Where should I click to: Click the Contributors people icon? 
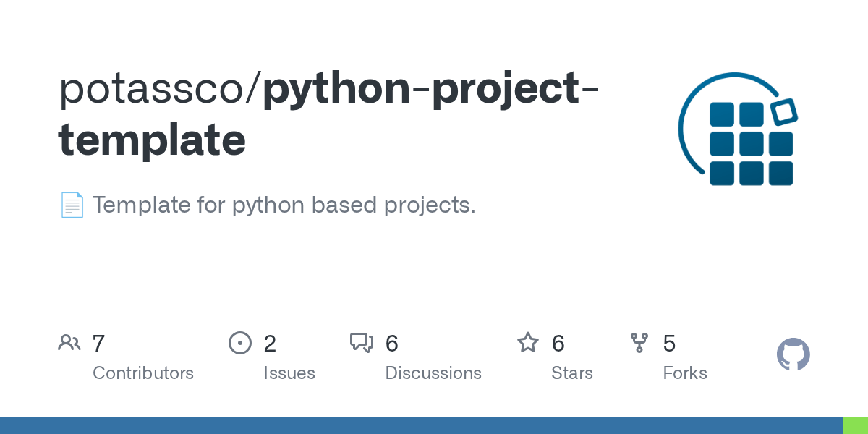click(69, 343)
